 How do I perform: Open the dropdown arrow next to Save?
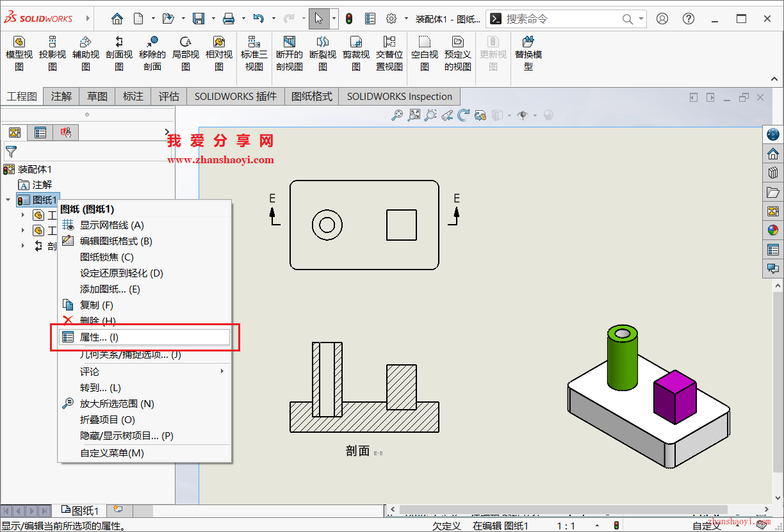tap(213, 19)
